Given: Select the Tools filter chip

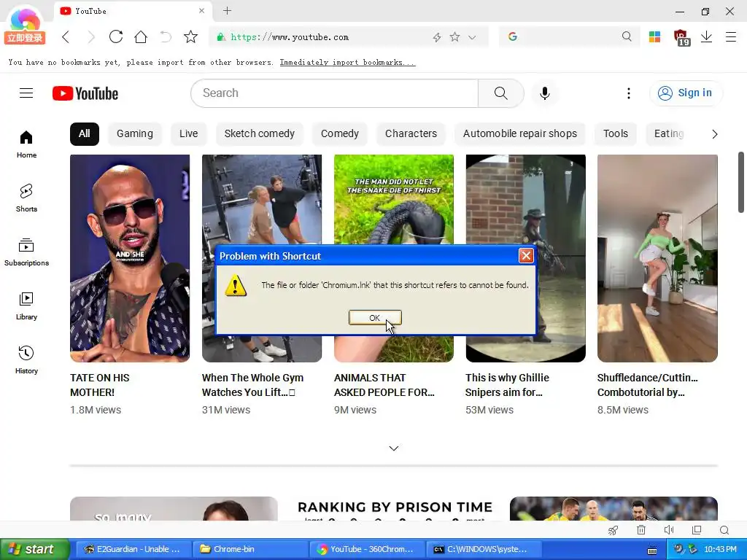Looking at the screenshot, I should pyautogui.click(x=616, y=134).
